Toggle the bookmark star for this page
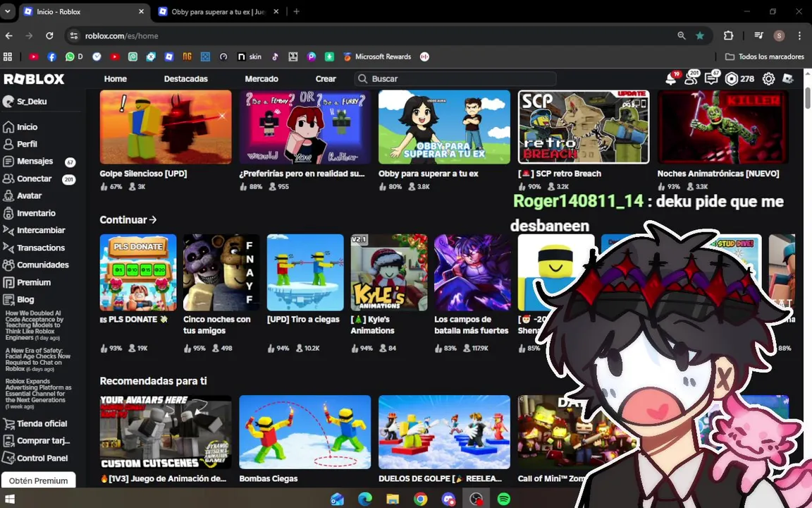The image size is (812, 508). pos(700,36)
